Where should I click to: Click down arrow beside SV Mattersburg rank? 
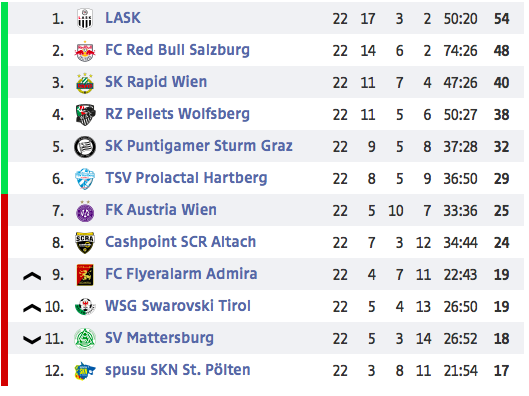(x=32, y=340)
